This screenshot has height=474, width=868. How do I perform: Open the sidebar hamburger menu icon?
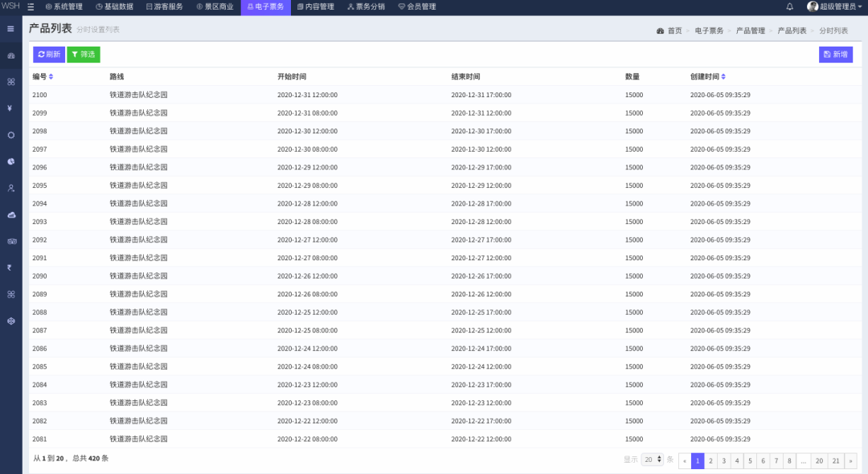10,29
